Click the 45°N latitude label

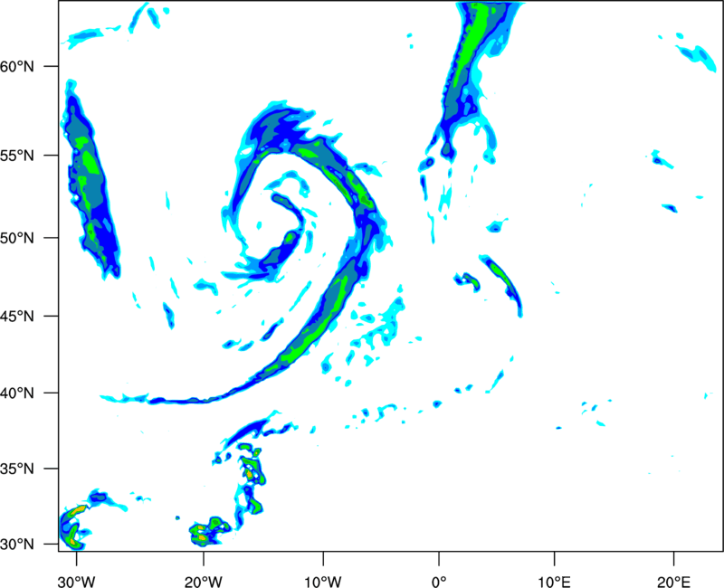17,316
